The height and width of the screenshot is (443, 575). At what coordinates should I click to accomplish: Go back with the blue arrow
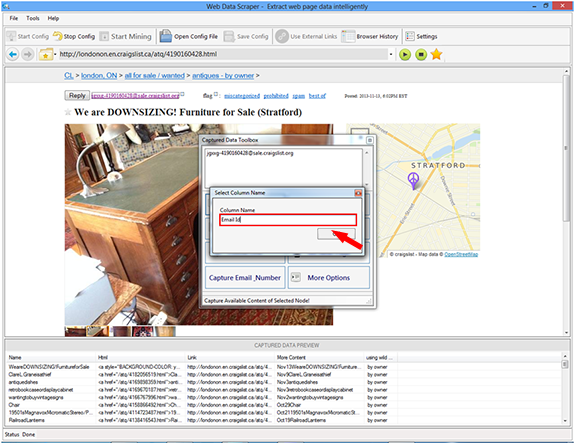click(12, 55)
